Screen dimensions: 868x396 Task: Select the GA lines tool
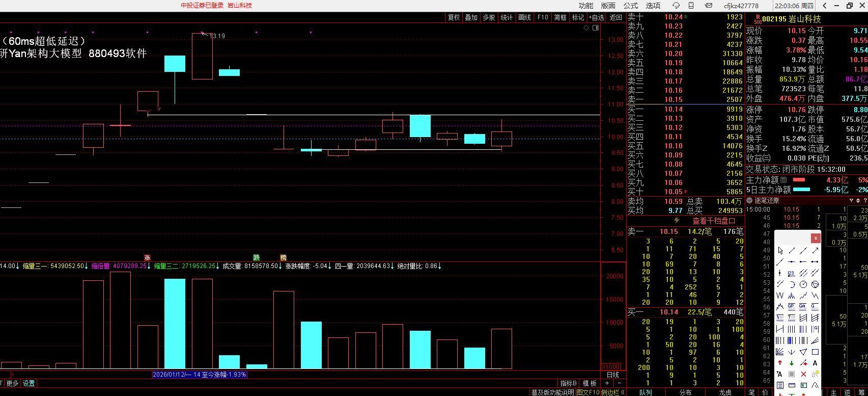coord(803,307)
